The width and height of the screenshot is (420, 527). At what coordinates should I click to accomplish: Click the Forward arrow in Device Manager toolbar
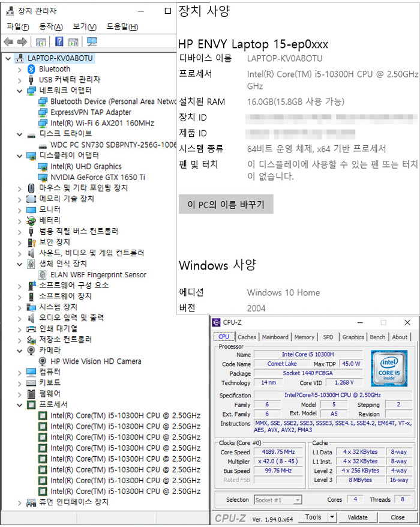(22, 42)
